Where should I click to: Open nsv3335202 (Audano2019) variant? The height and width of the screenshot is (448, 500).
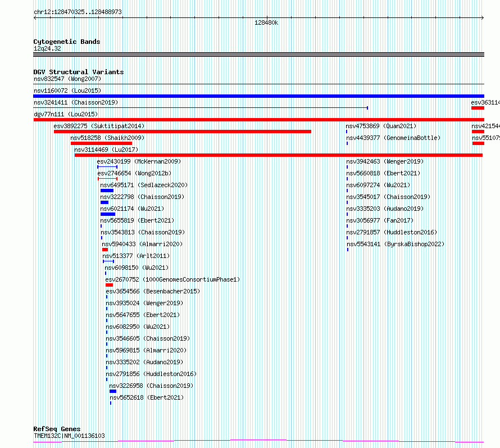point(144,362)
